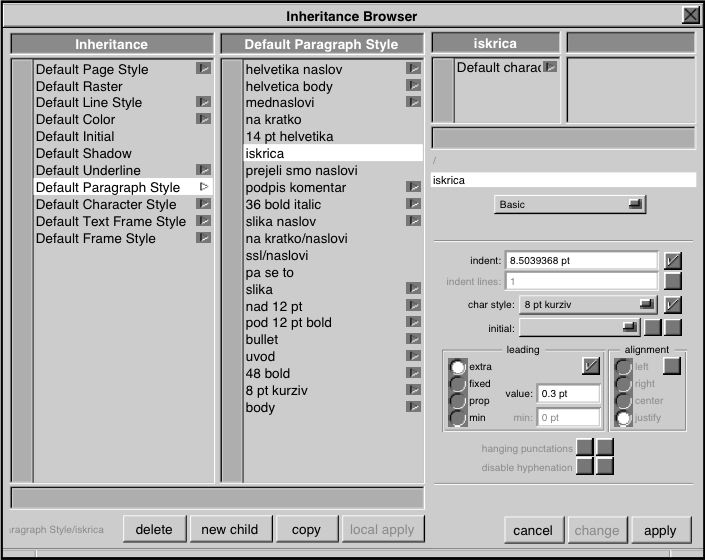The image size is (705, 560).
Task: Select ssl/naslovi paragraph style
Action: coord(333,255)
